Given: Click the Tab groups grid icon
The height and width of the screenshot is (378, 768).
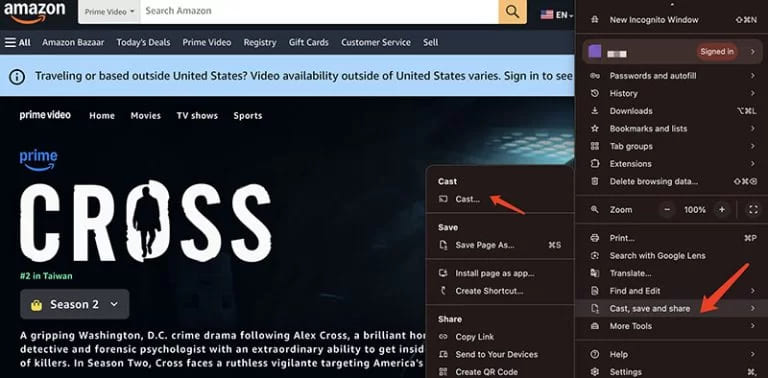Looking at the screenshot, I should [595, 146].
